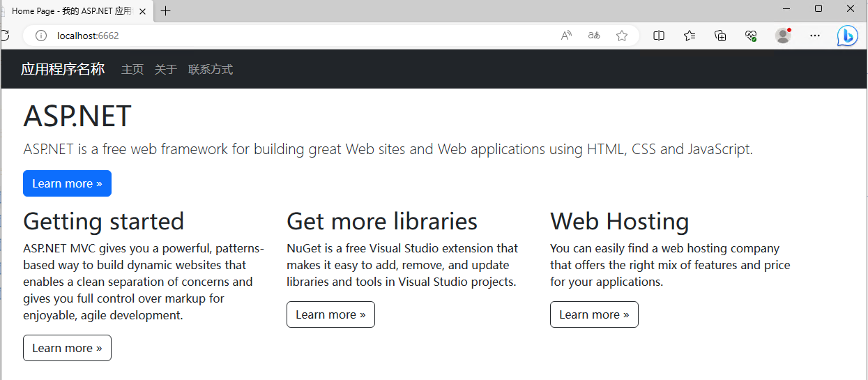Go to 主页 in the navbar
The image size is (868, 380).
coord(132,69)
